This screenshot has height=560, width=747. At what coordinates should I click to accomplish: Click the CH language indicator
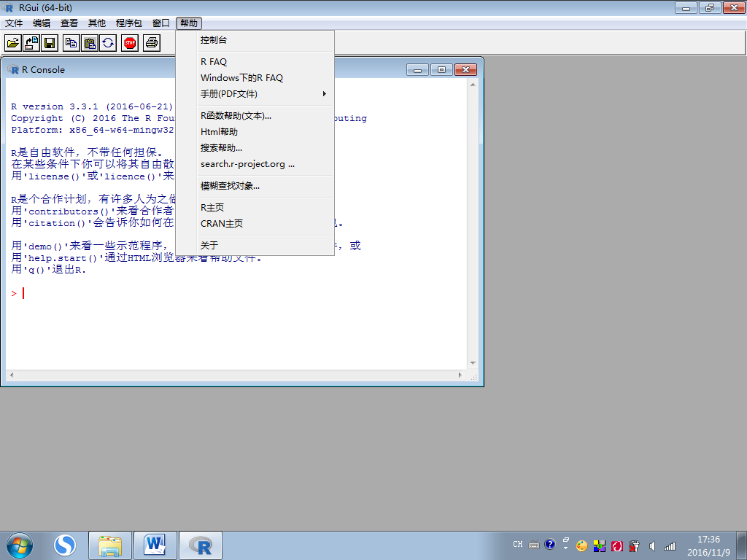pyautogui.click(x=518, y=544)
